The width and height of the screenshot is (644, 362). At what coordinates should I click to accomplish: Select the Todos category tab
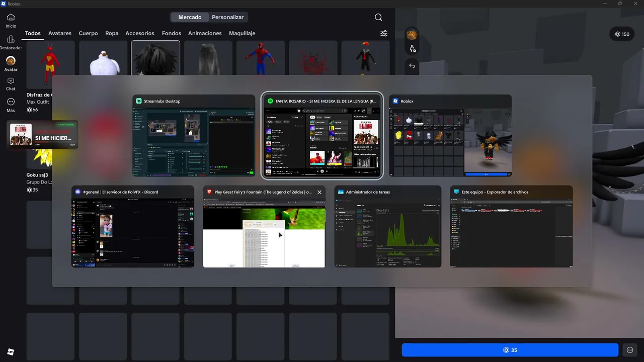coord(33,33)
